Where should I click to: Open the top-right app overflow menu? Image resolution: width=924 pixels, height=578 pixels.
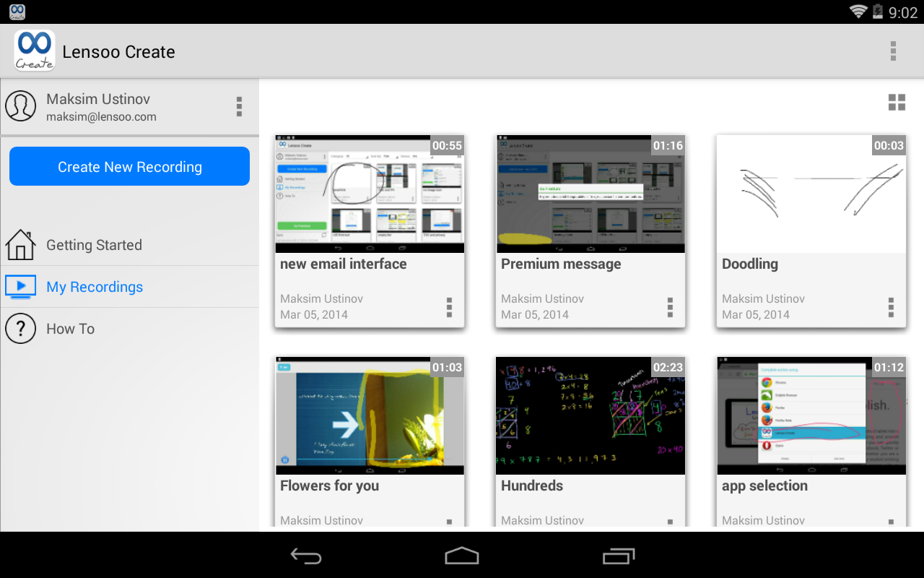[893, 51]
